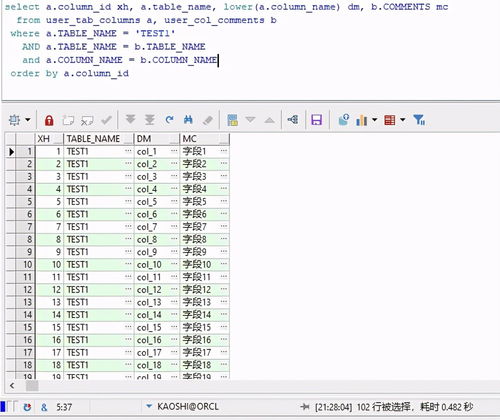Image resolution: width=500 pixels, height=420 pixels.
Task: Select row header number 5
Action: [25, 202]
